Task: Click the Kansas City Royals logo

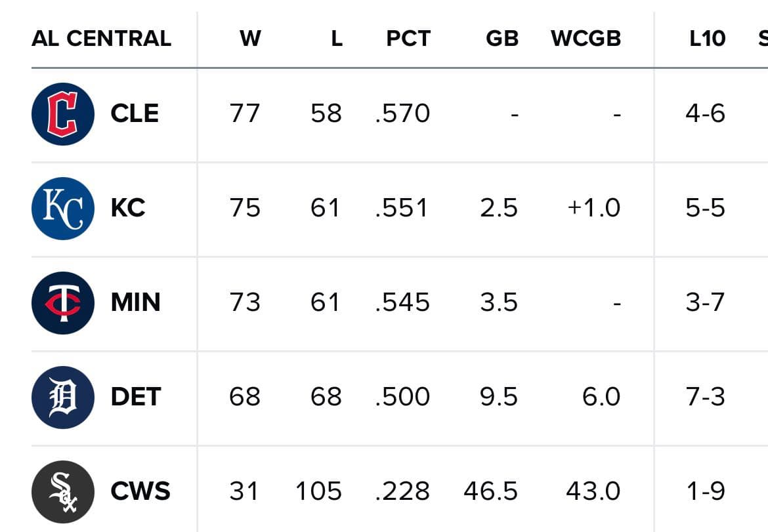Action: (63, 209)
